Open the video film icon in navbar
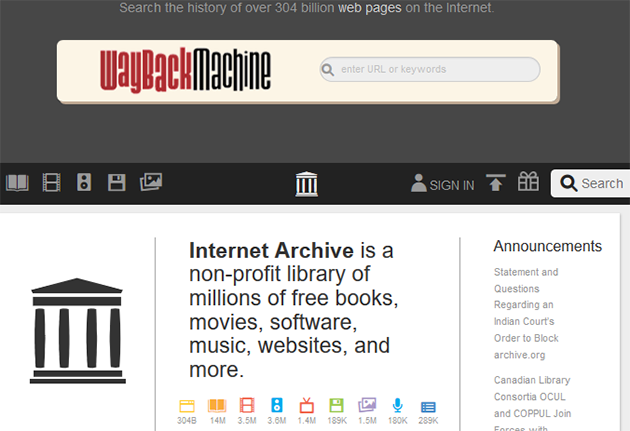 coord(51,182)
